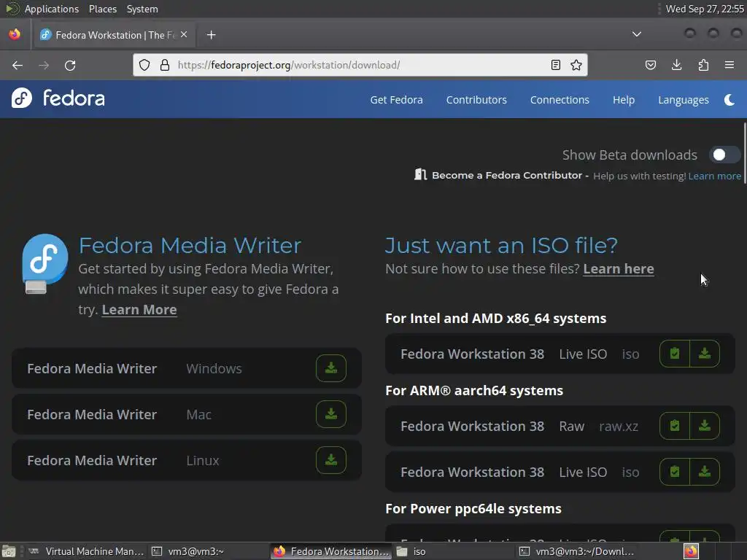747x560 pixels.
Task: Open the Connections menu
Action: coord(560,100)
